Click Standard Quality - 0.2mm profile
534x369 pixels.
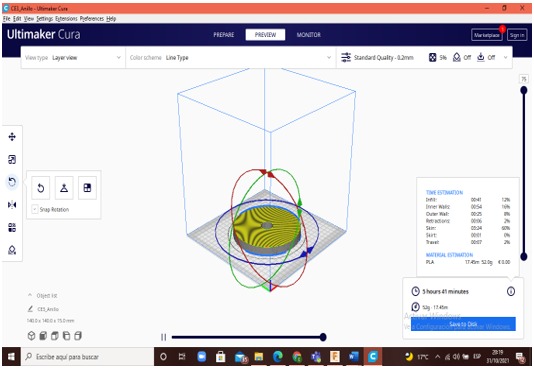[x=383, y=58]
